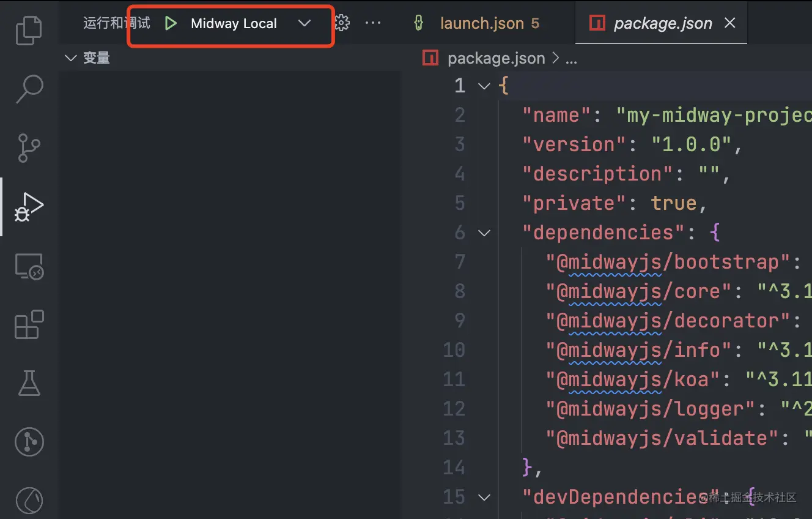Close the package.json tab
Image resolution: width=812 pixels, height=519 pixels.
pos(729,23)
